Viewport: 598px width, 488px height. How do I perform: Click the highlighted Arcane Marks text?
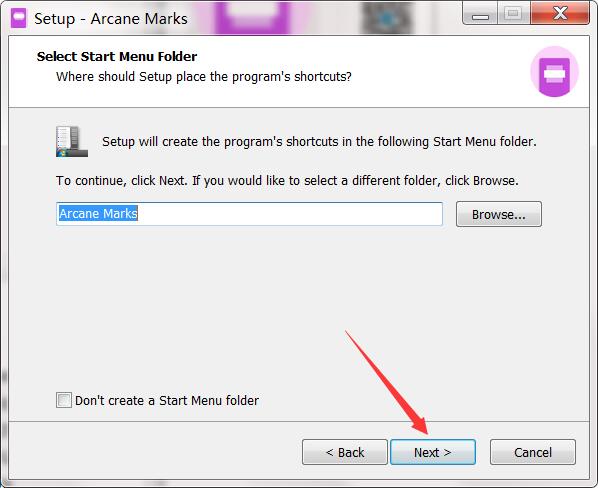pos(98,214)
